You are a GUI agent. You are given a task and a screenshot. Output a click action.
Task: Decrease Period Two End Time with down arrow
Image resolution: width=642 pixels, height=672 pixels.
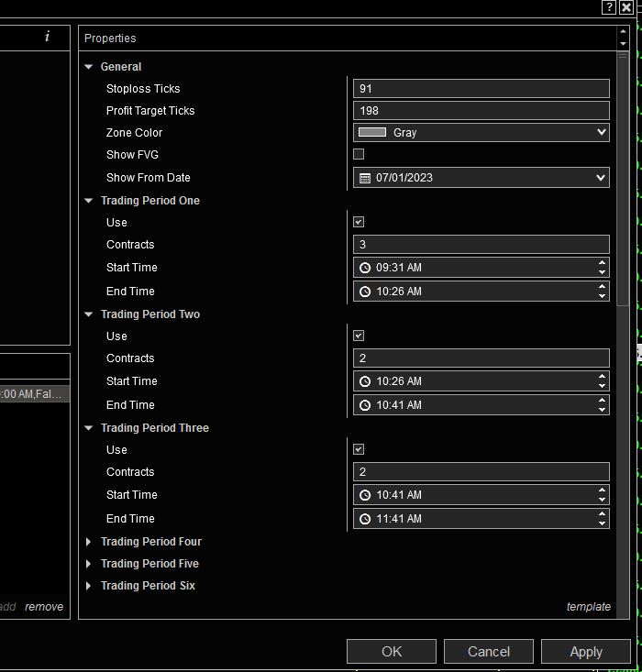pos(603,410)
